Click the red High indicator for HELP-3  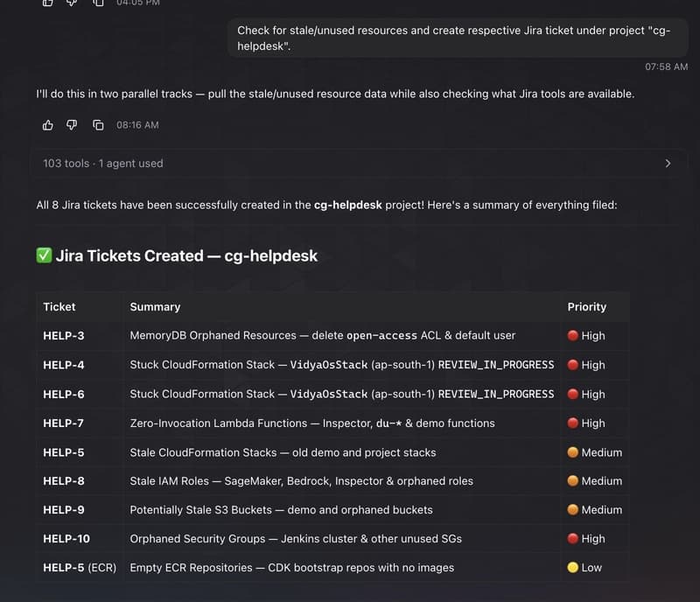[x=573, y=335]
